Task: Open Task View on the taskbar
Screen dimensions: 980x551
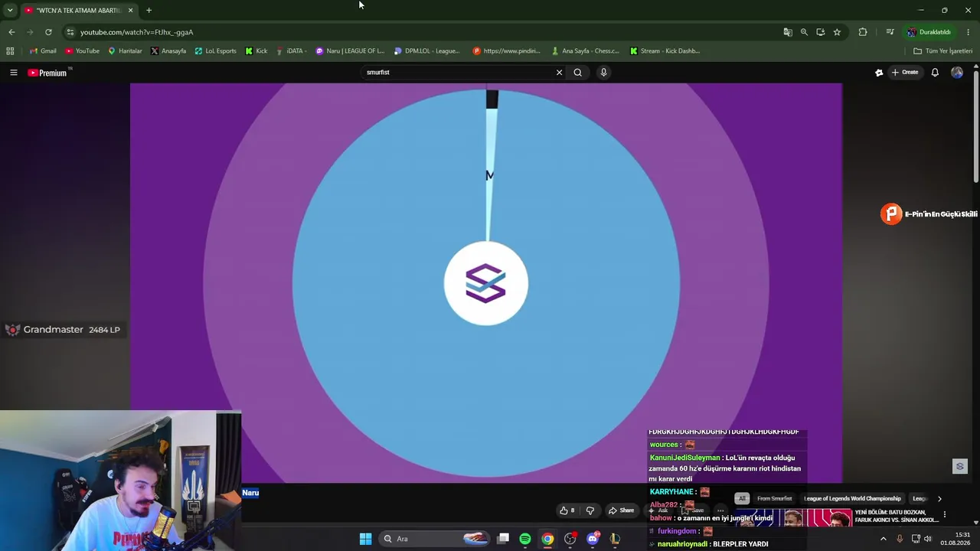Action: pos(503,539)
